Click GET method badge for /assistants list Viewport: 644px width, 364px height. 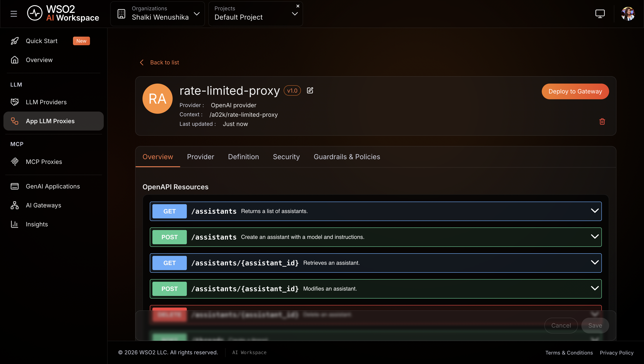[169, 211]
